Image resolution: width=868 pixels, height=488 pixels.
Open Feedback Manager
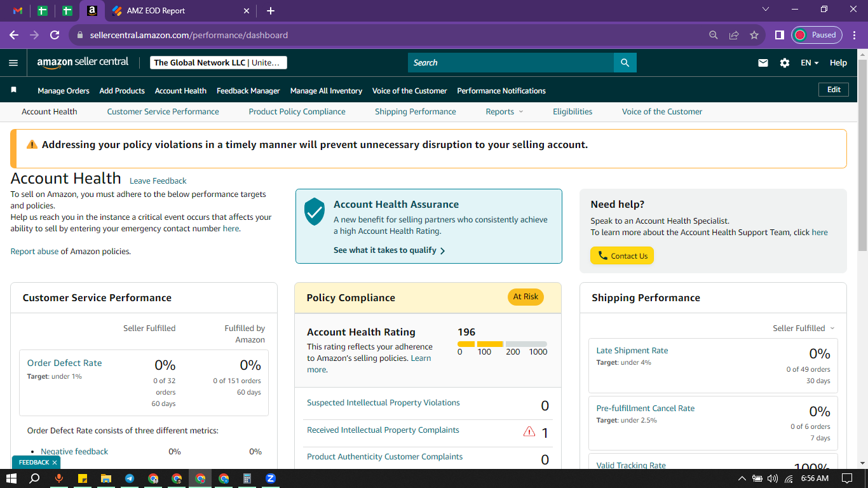pyautogui.click(x=248, y=91)
